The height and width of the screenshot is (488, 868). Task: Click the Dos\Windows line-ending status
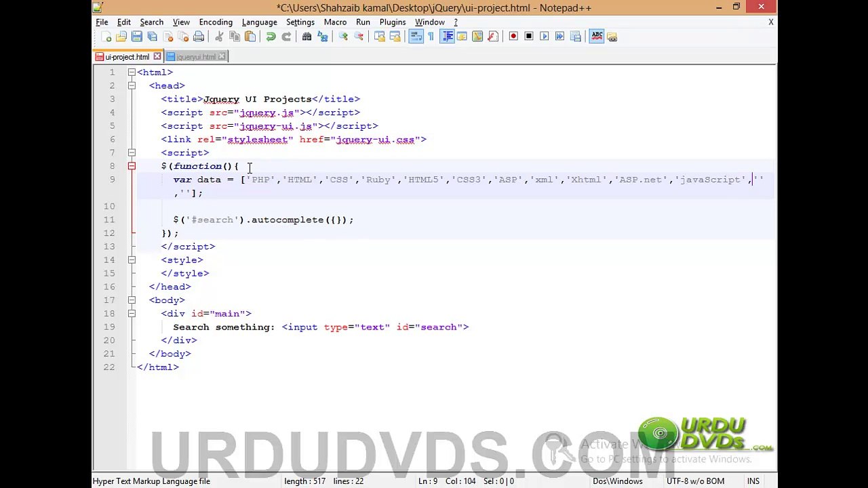tap(618, 481)
